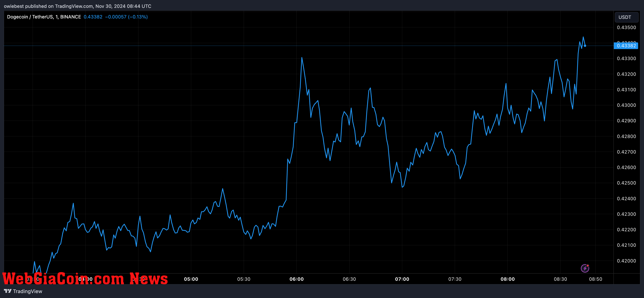Click the 05:30 time axis label
Image resolution: width=644 pixels, height=298 pixels.
[244, 279]
